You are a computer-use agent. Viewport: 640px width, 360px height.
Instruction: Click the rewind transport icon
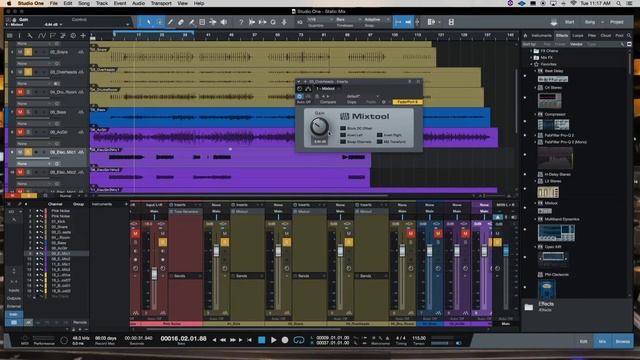tap(223, 340)
